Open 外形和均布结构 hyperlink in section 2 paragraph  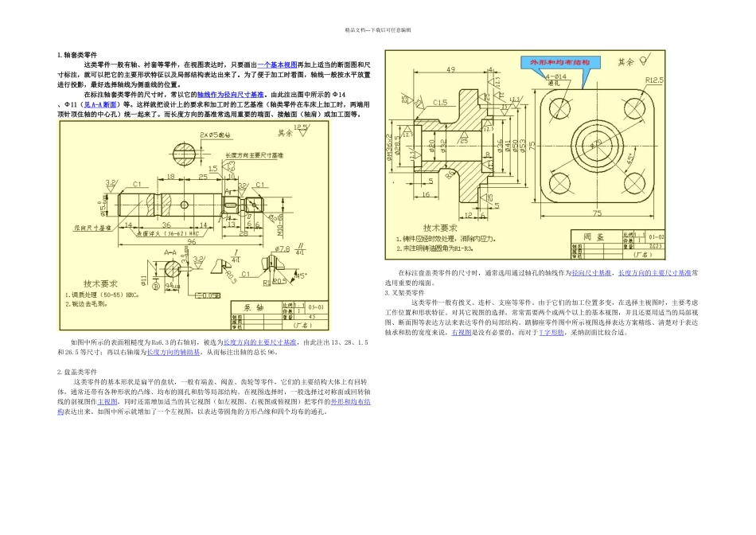[350, 402]
